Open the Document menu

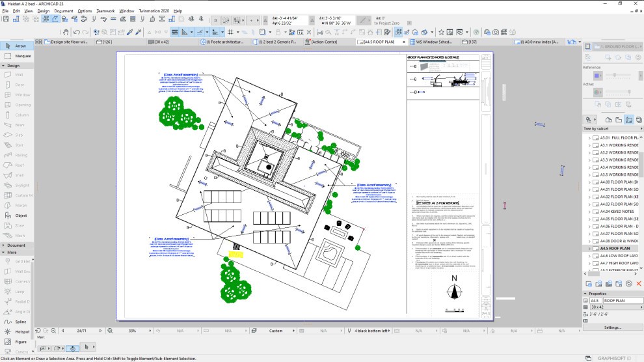[64, 11]
